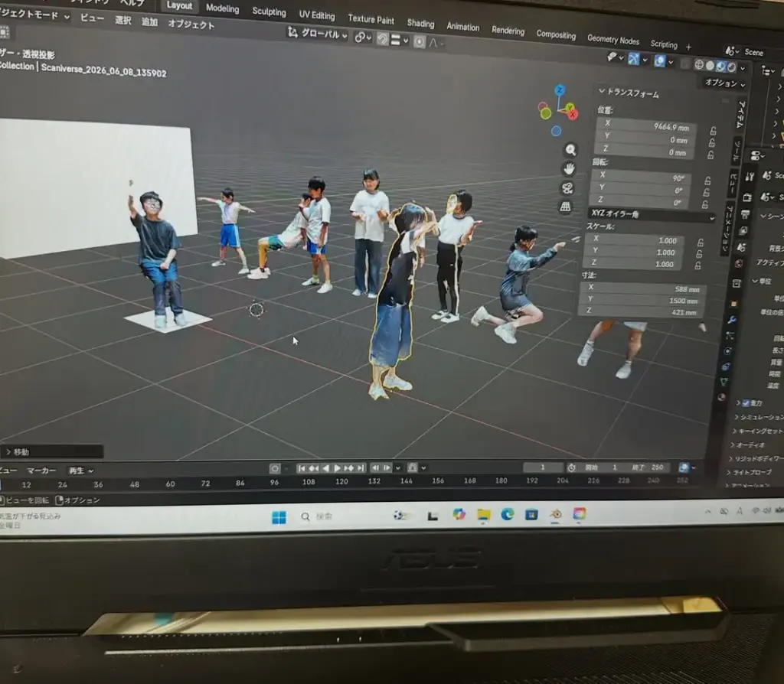784x684 pixels.
Task: Open the Layout workspace tab
Action: (x=179, y=5)
